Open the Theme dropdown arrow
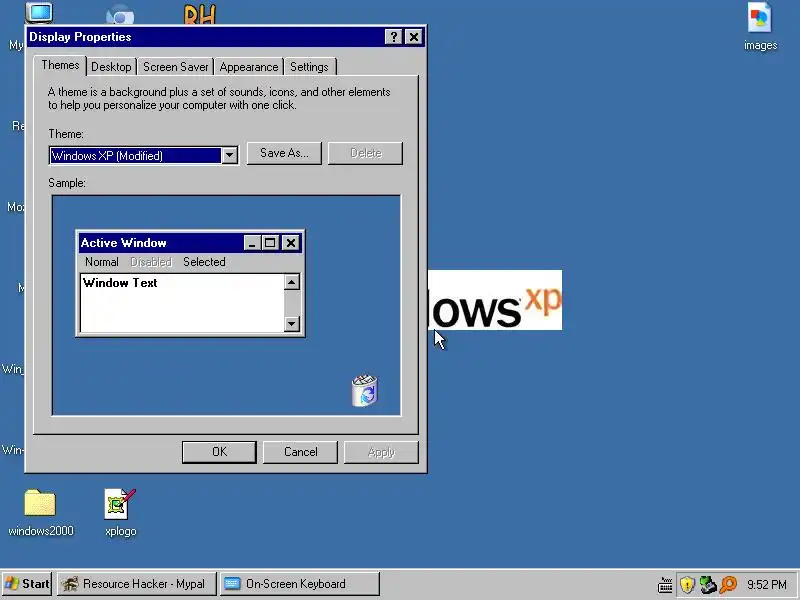The width and height of the screenshot is (800, 600). coord(230,156)
